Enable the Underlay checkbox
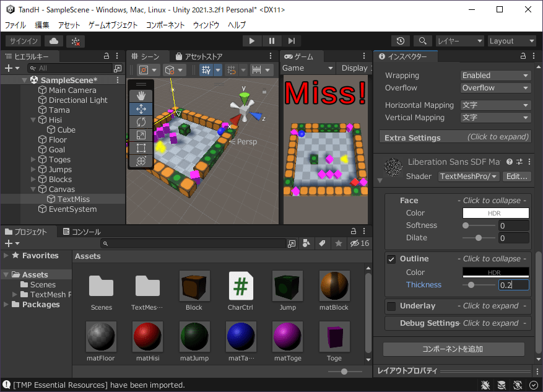Screen dimensions: 543x392 pos(391,307)
